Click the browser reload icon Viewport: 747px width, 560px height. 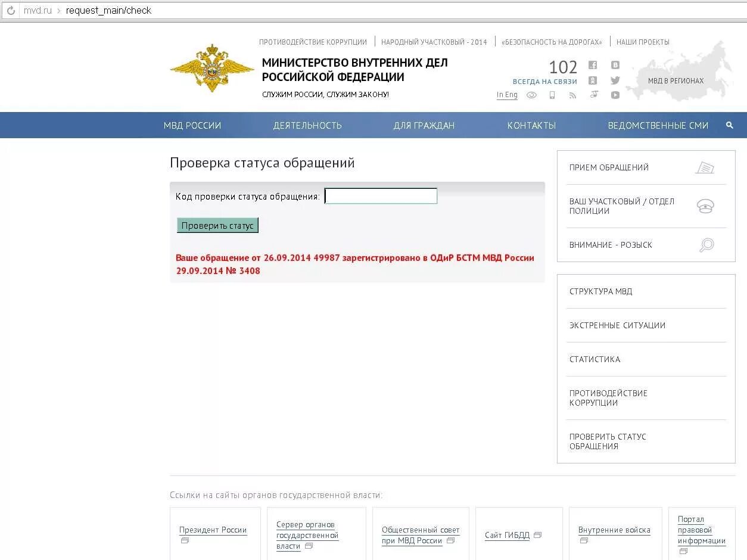[x=11, y=11]
